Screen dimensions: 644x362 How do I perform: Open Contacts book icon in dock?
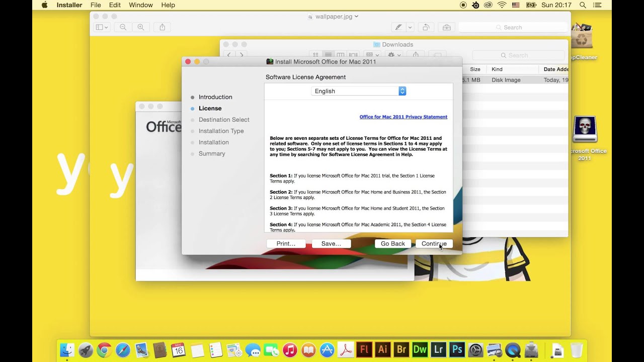pos(160,349)
